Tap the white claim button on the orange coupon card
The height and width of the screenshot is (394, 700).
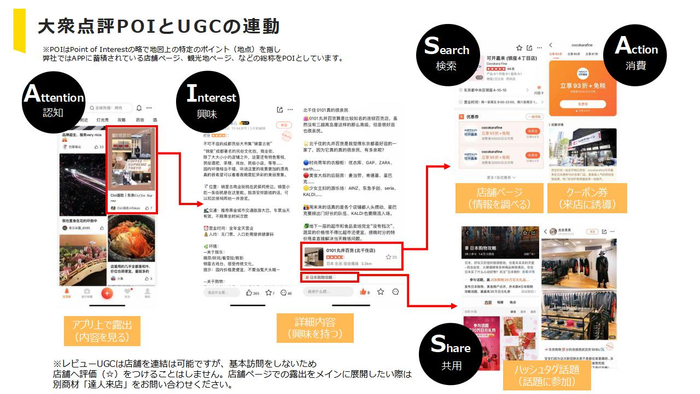tap(583, 104)
